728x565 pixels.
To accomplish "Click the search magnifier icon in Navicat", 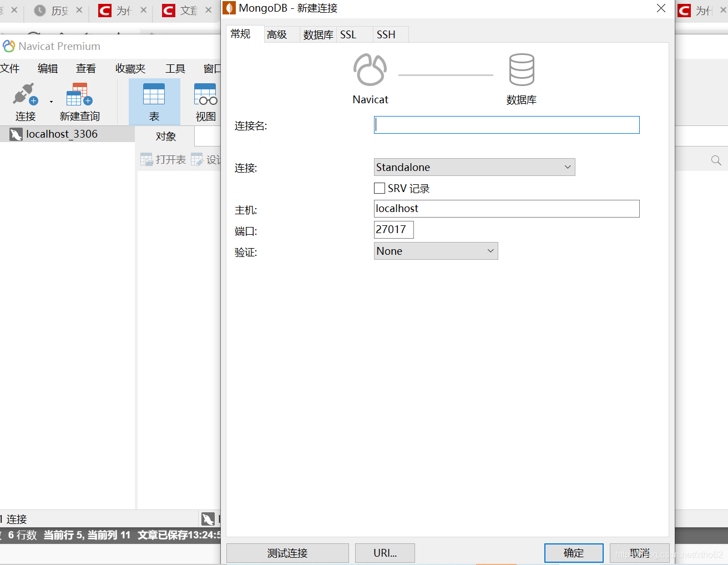I will (x=716, y=160).
